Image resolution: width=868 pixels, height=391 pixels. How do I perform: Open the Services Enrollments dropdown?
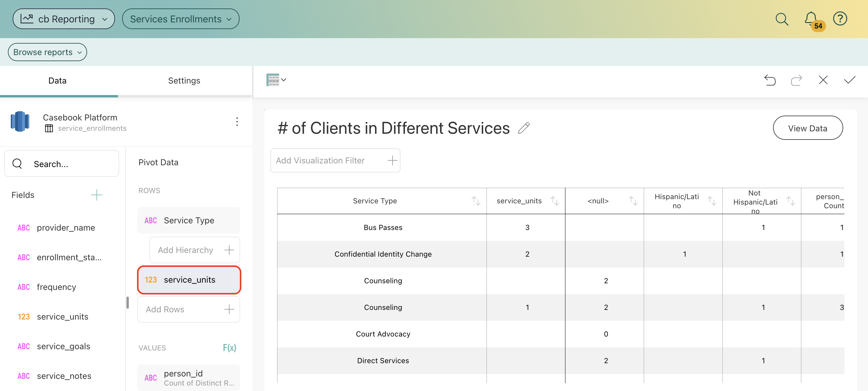pyautogui.click(x=181, y=19)
